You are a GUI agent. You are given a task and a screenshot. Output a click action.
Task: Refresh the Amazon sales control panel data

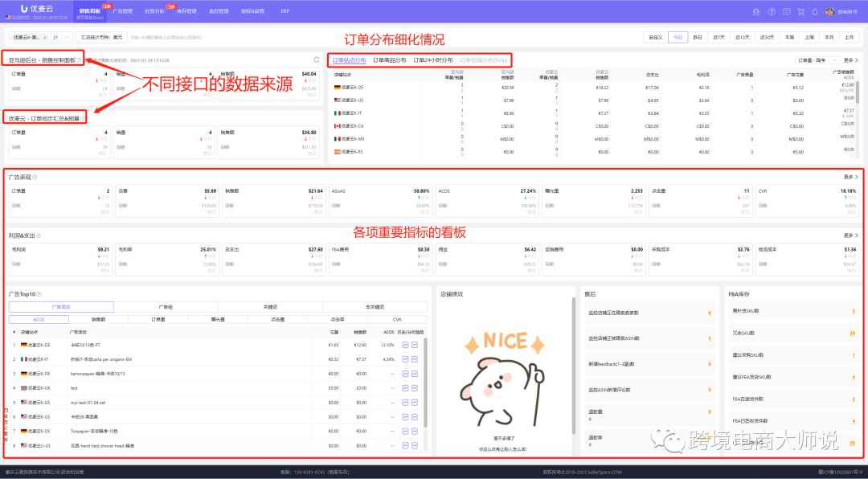click(317, 59)
